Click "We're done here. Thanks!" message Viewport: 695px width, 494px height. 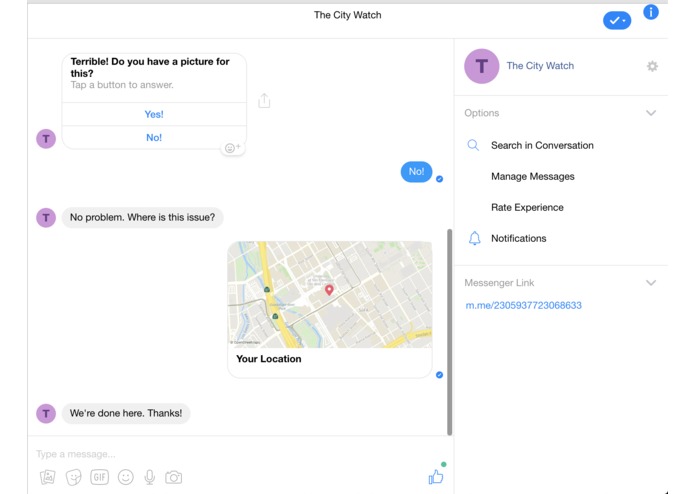click(126, 413)
